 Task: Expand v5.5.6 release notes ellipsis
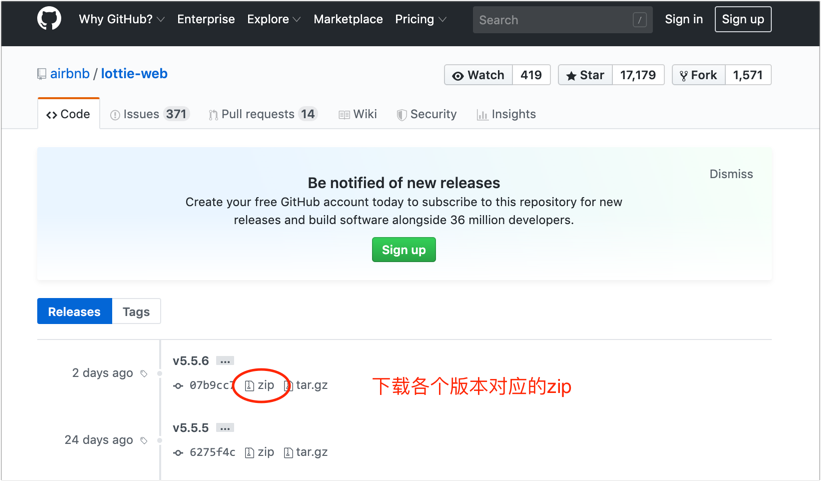[225, 361]
